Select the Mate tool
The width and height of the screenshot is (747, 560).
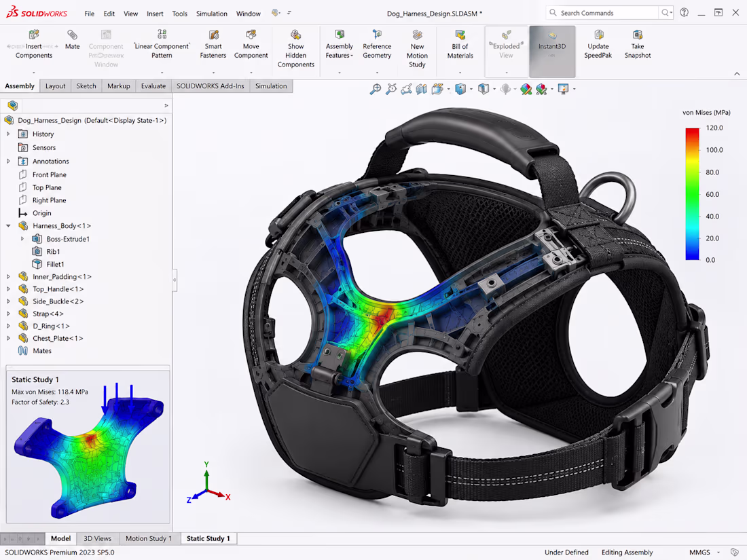pyautogui.click(x=73, y=40)
